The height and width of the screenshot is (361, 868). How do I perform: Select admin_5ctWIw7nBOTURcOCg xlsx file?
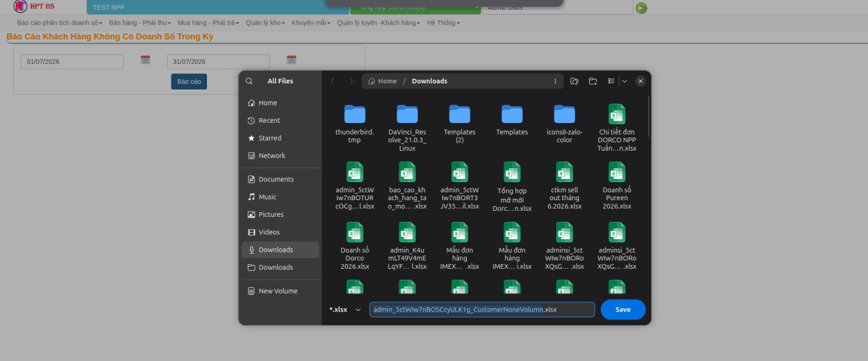coord(355,186)
